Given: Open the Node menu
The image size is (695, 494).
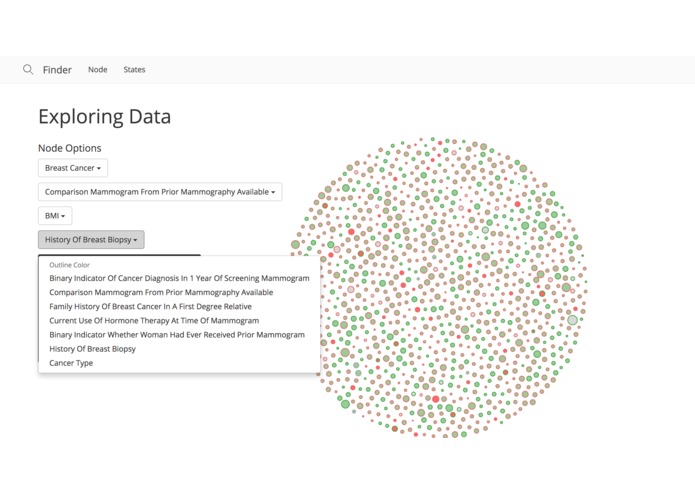Looking at the screenshot, I should [98, 70].
